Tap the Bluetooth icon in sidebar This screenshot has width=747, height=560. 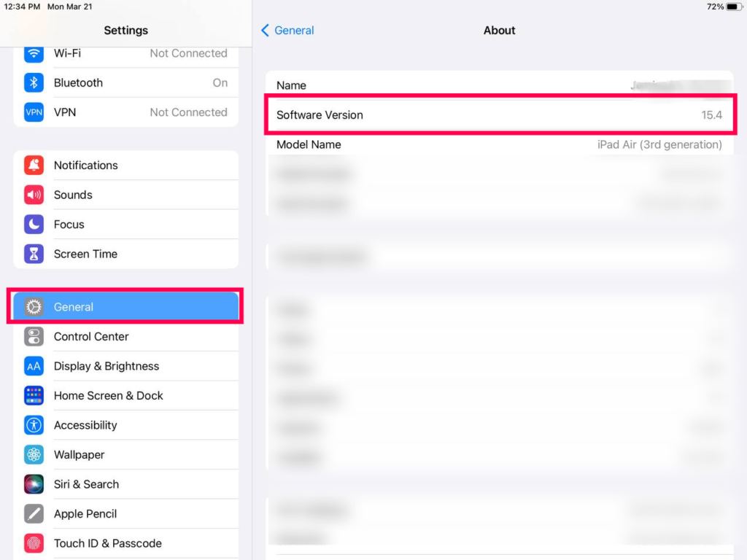(x=34, y=83)
